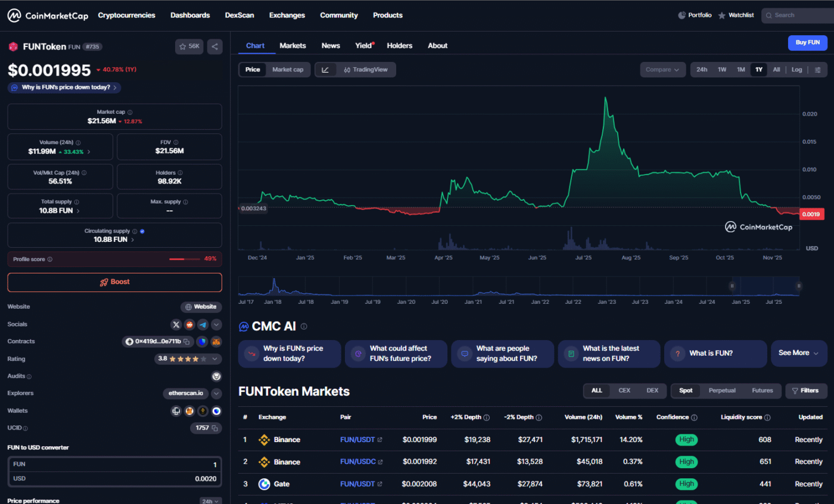Add contract to MetaMask via fox icon
834x504 pixels.
216,342
